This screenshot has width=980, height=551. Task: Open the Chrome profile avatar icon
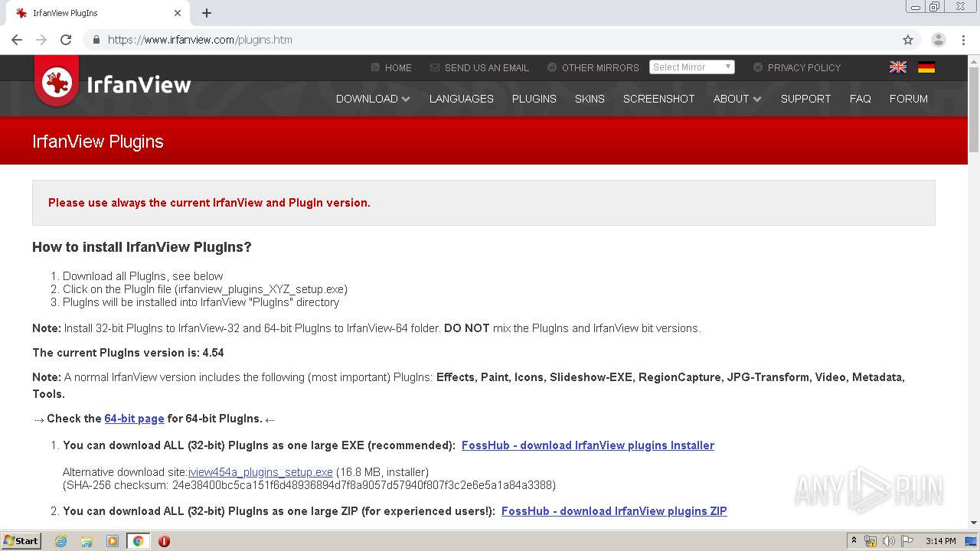pyautogui.click(x=938, y=40)
